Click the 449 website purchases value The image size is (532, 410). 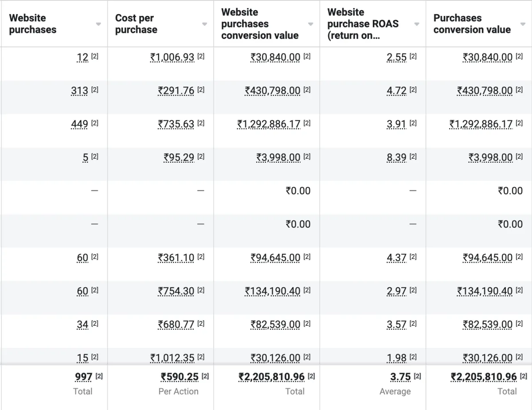79,124
